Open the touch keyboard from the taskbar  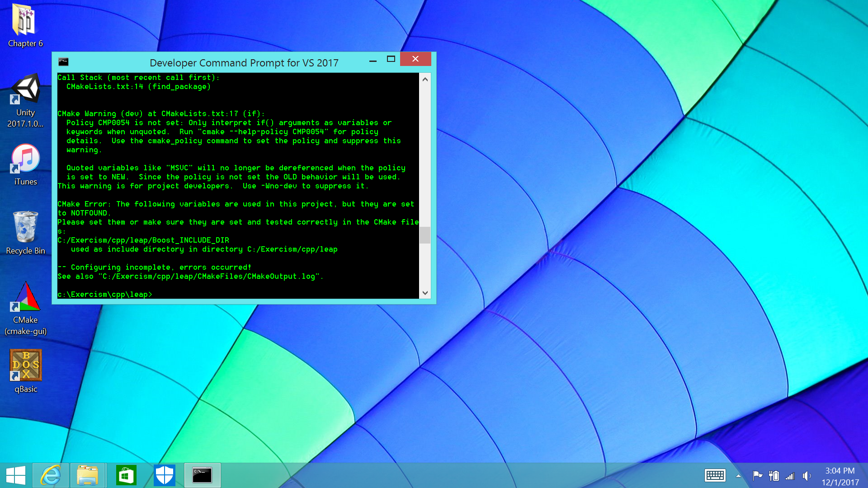tap(715, 475)
